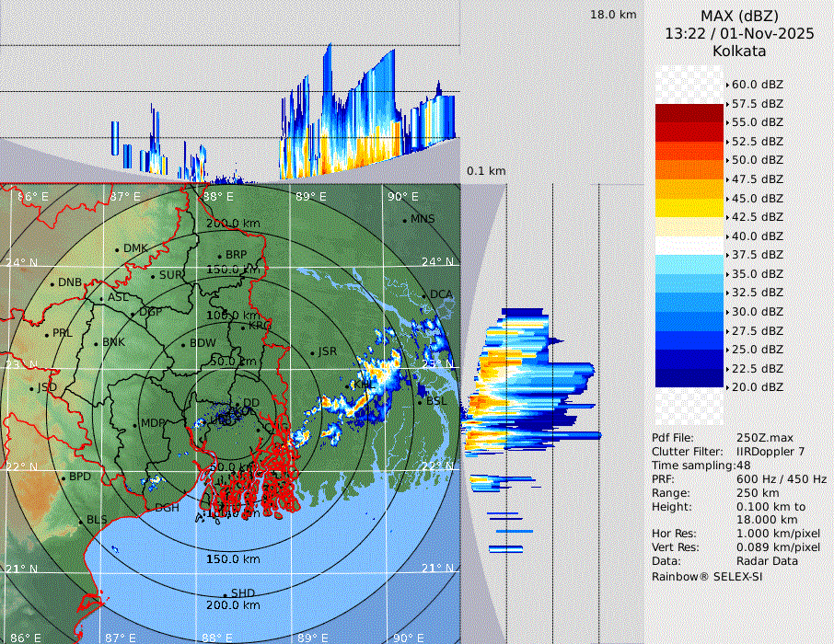Click the BRP station marker

click(x=219, y=256)
